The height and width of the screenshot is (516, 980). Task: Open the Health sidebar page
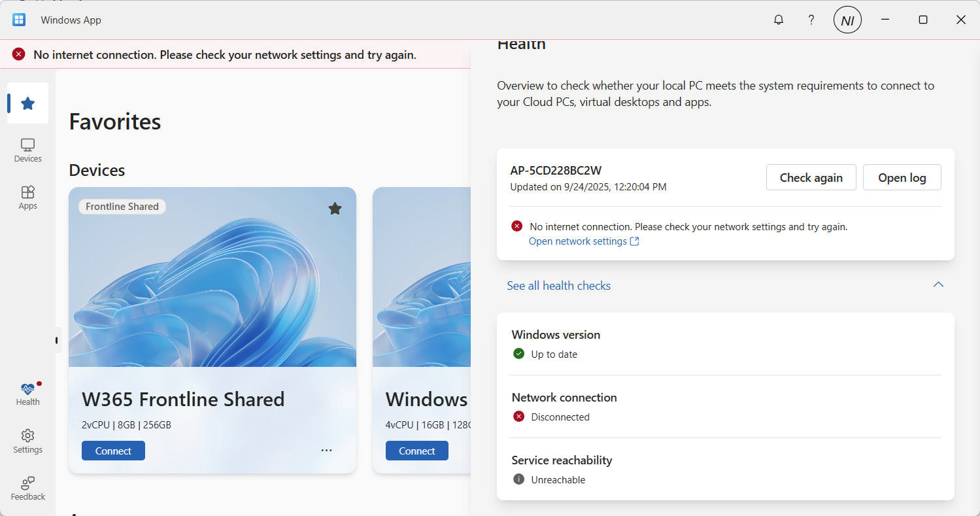27,394
